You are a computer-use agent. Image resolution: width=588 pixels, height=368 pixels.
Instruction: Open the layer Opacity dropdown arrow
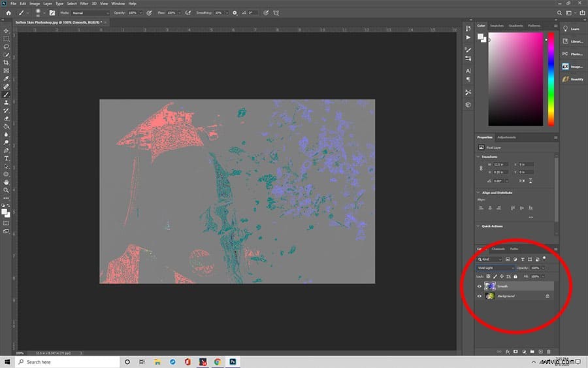click(543, 268)
